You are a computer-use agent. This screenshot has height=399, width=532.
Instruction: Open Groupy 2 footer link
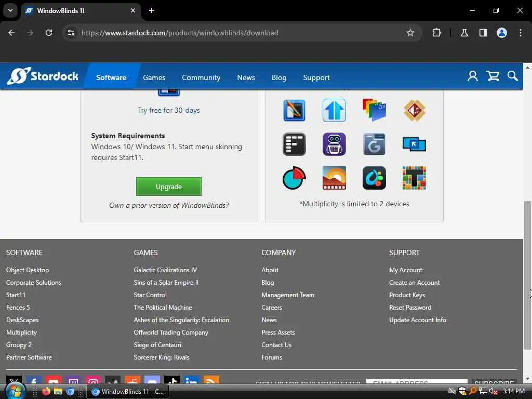(x=19, y=345)
